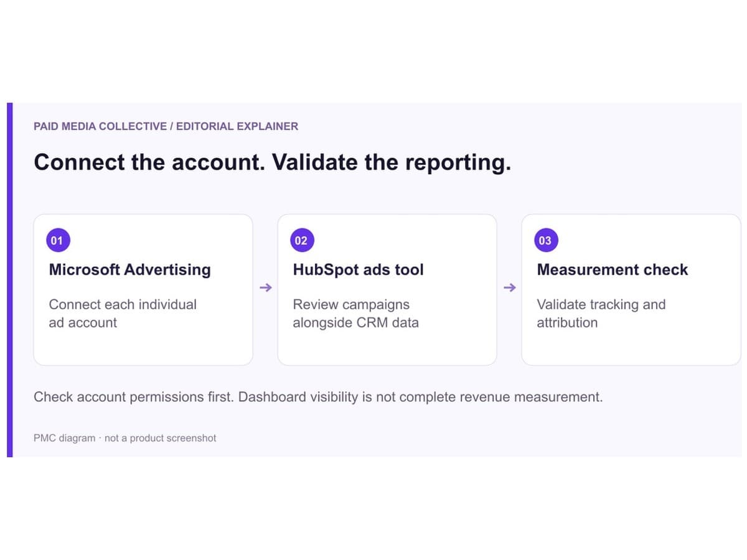Click the 01 badge in the Microsoft Advertising card
Image resolution: width=747 pixels, height=560 pixels.
(57, 241)
